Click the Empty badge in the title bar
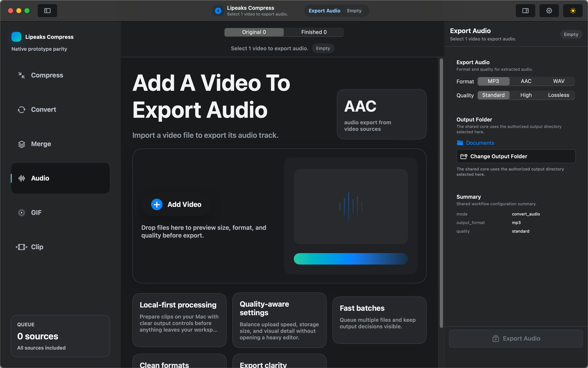 [354, 11]
